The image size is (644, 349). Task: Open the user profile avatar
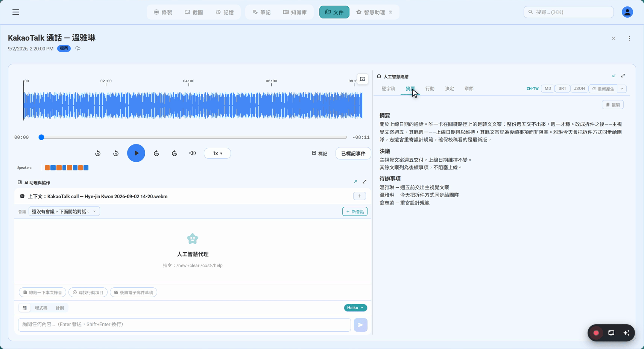coord(627,12)
